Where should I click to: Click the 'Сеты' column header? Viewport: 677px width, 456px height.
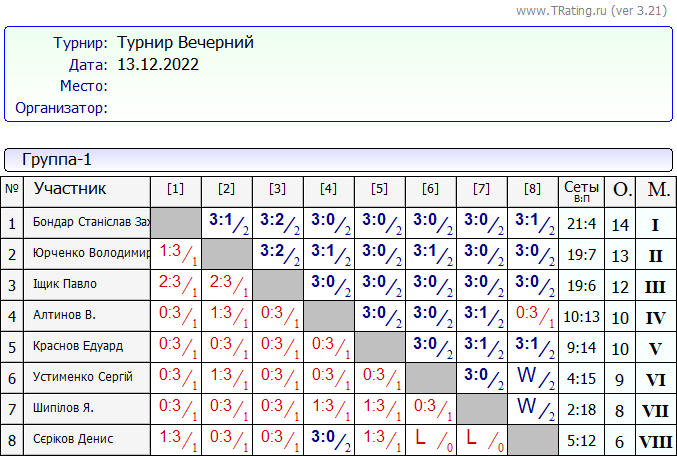point(582,189)
